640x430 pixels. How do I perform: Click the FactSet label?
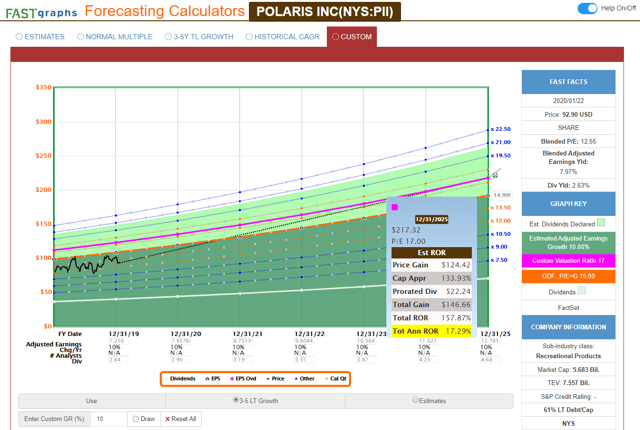click(568, 308)
